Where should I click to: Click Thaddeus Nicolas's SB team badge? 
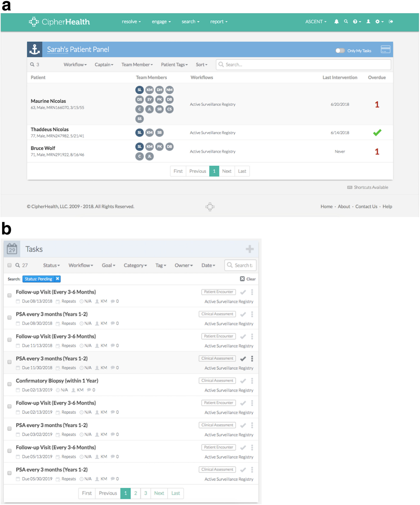coord(159,133)
